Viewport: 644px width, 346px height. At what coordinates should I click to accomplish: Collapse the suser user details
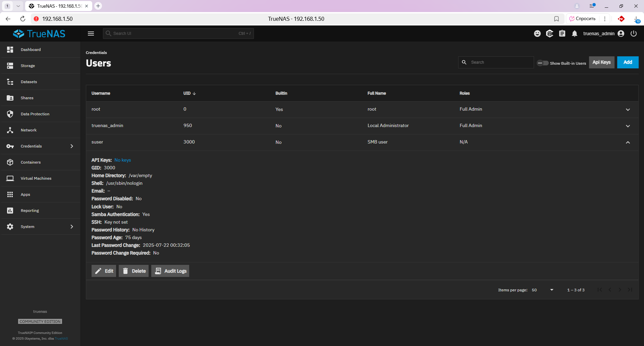pos(628,142)
